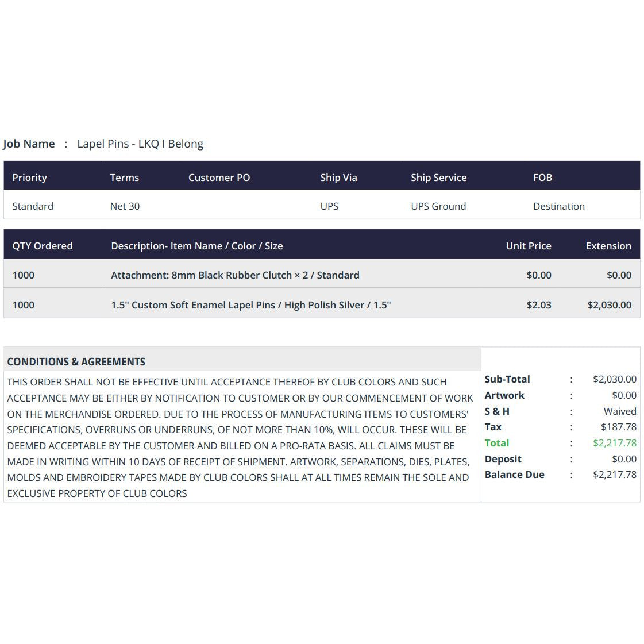The width and height of the screenshot is (644, 644).
Task: Click the QTY Ordered column header
Action: tap(43, 246)
